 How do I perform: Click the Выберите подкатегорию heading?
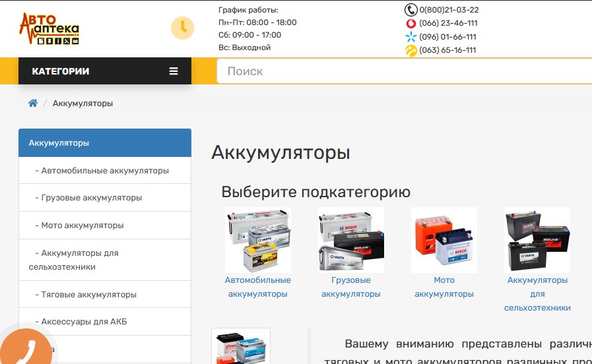315,192
